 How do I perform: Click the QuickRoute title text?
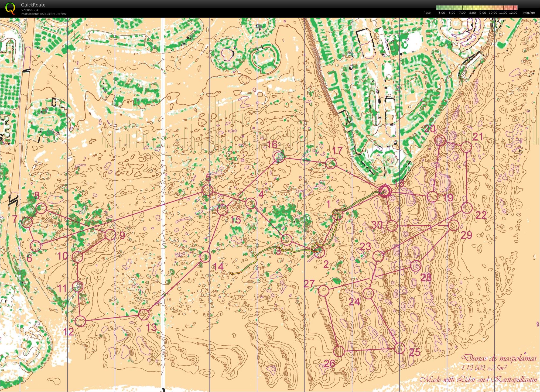pos(33,5)
